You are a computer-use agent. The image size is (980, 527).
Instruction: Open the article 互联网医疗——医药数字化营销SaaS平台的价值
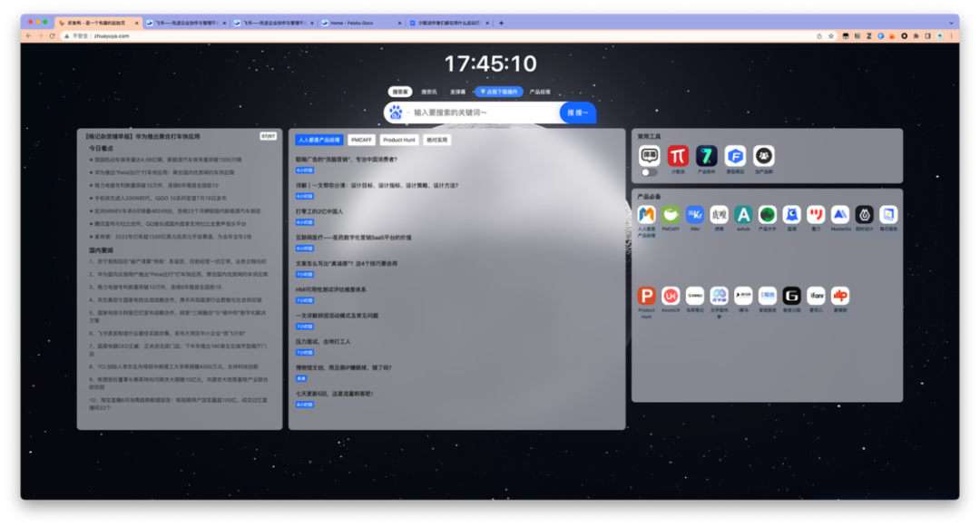354,238
